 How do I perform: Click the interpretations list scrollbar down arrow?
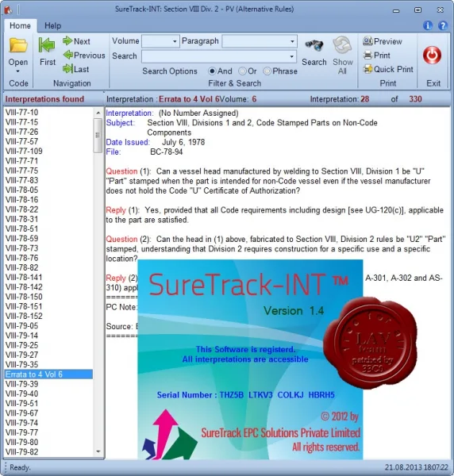98,451
